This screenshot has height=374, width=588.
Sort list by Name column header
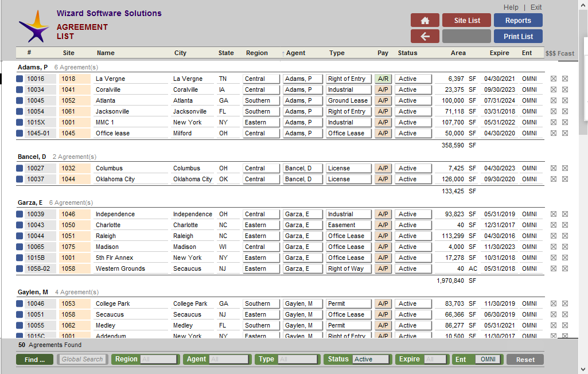click(106, 53)
